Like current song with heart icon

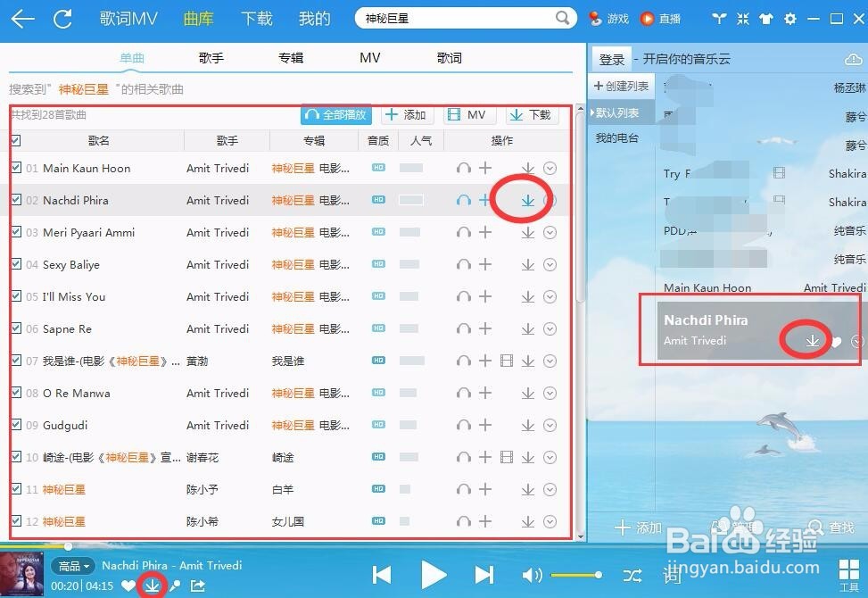128,586
